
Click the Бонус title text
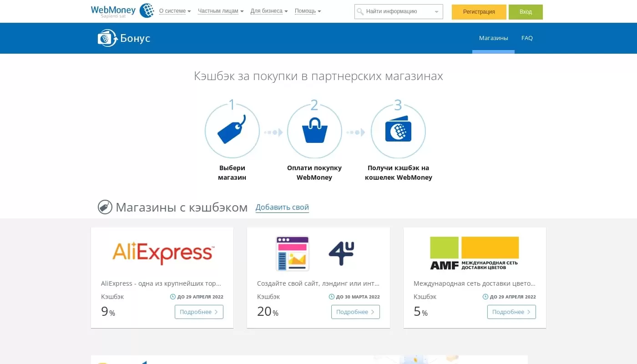(x=135, y=38)
